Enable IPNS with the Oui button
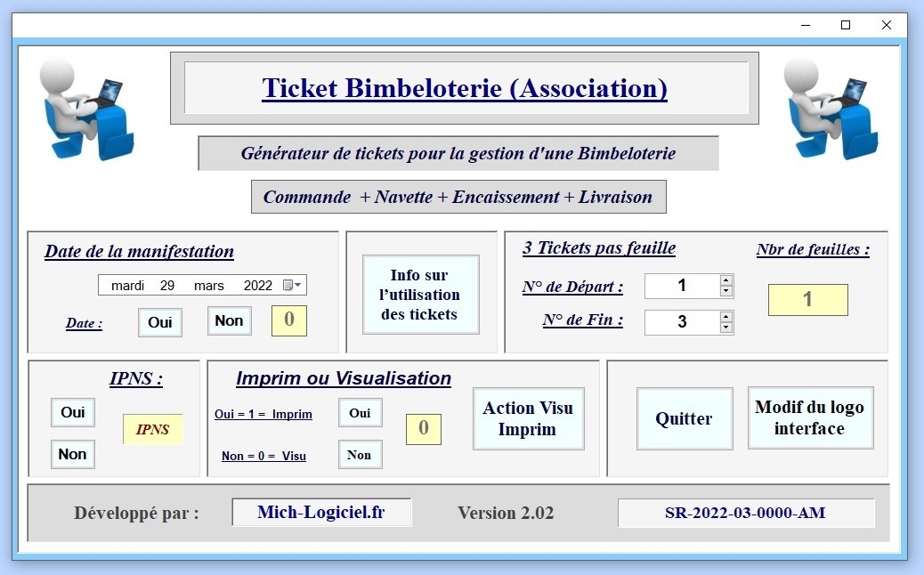Image resolution: width=924 pixels, height=575 pixels. click(73, 412)
